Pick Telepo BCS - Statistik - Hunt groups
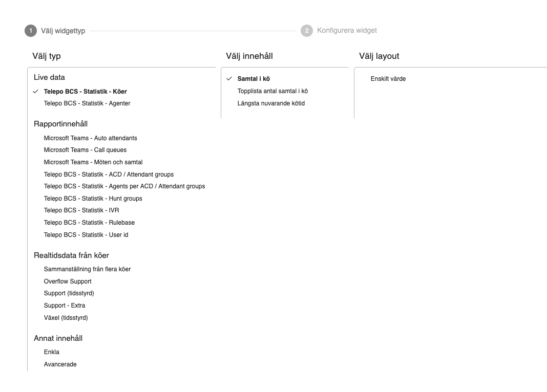 coord(93,199)
